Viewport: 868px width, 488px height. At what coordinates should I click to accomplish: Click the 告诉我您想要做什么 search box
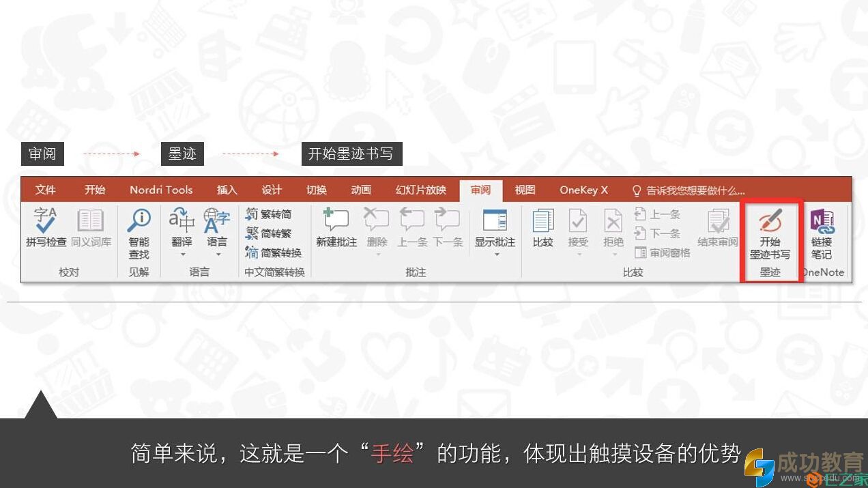point(689,190)
